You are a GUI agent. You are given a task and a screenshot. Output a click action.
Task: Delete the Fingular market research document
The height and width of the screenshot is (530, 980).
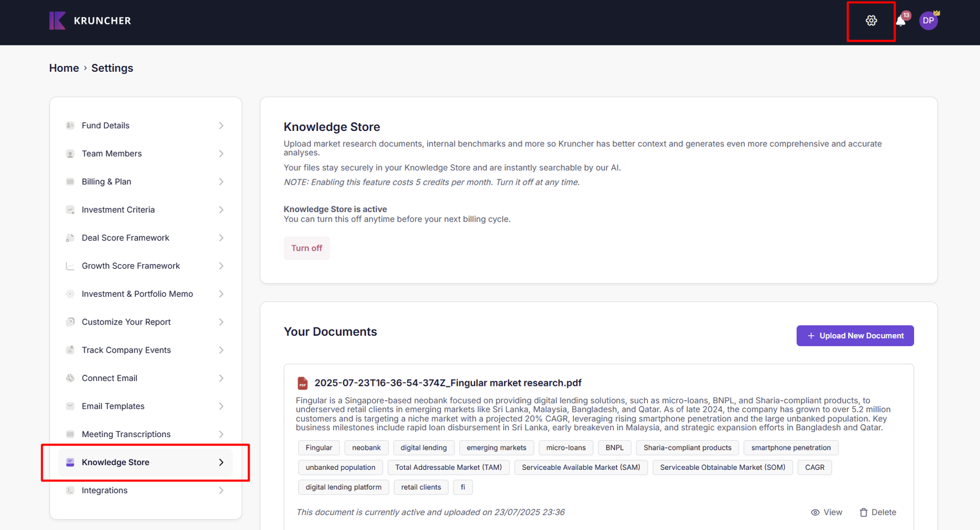[878, 512]
